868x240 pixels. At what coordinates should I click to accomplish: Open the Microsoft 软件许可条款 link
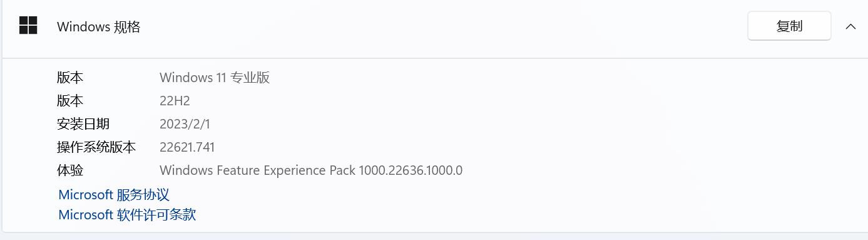tap(127, 214)
